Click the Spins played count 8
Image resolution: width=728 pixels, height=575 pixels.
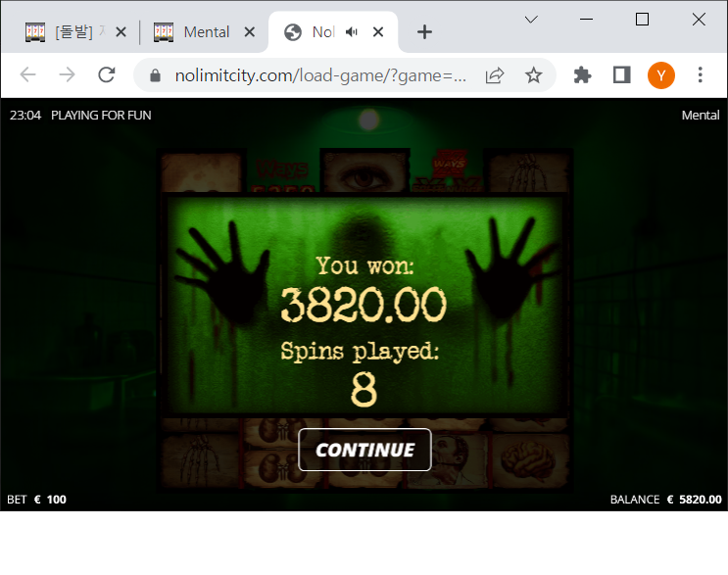click(x=364, y=390)
